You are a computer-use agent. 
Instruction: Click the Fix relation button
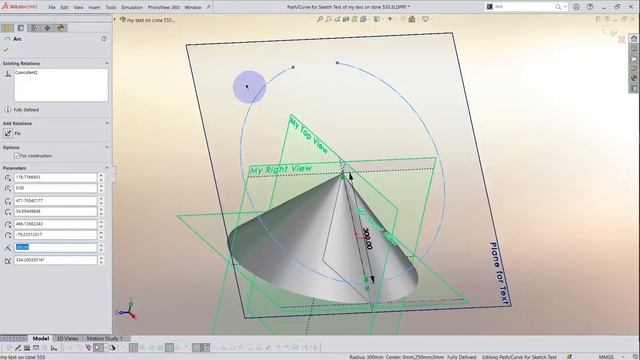point(8,133)
